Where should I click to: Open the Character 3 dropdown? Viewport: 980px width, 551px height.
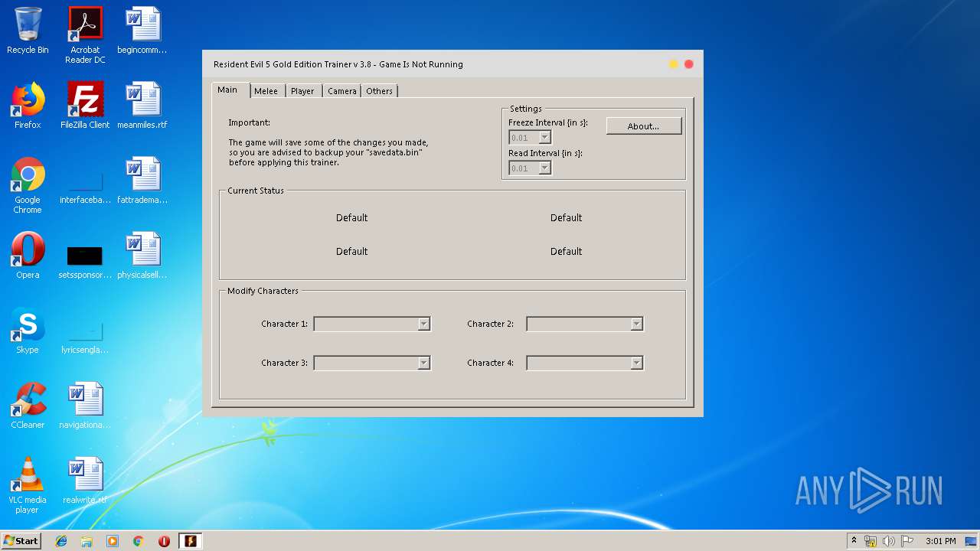click(x=372, y=363)
